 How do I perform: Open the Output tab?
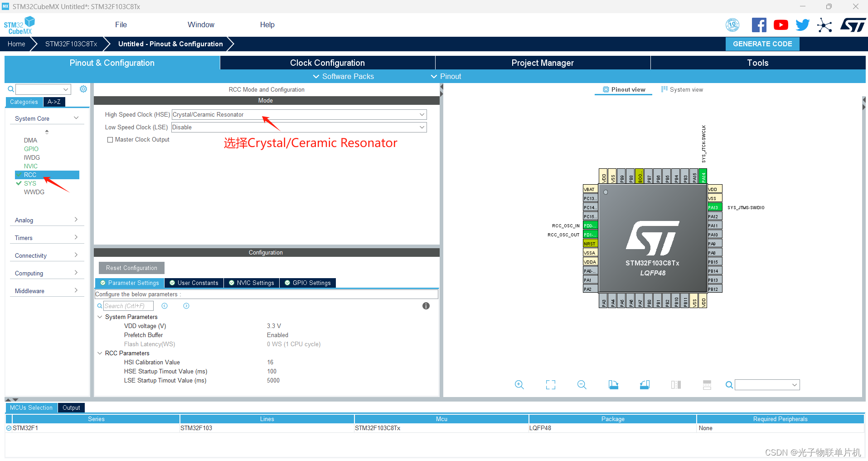pos(71,407)
